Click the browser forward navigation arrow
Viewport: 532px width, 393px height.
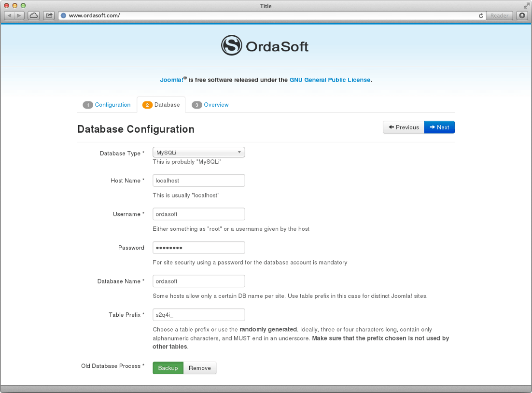click(18, 15)
